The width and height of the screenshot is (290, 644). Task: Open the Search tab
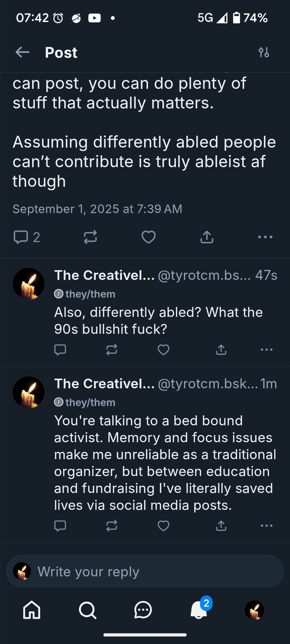click(87, 610)
